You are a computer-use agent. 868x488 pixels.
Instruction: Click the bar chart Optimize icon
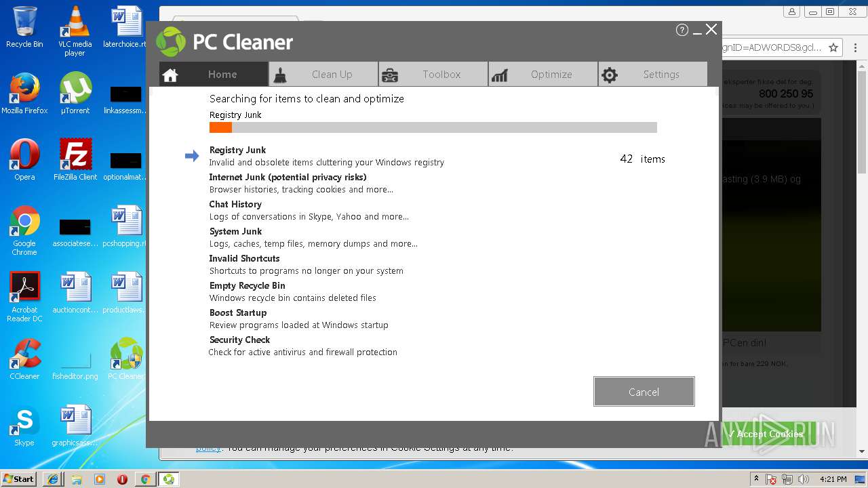[x=500, y=75]
